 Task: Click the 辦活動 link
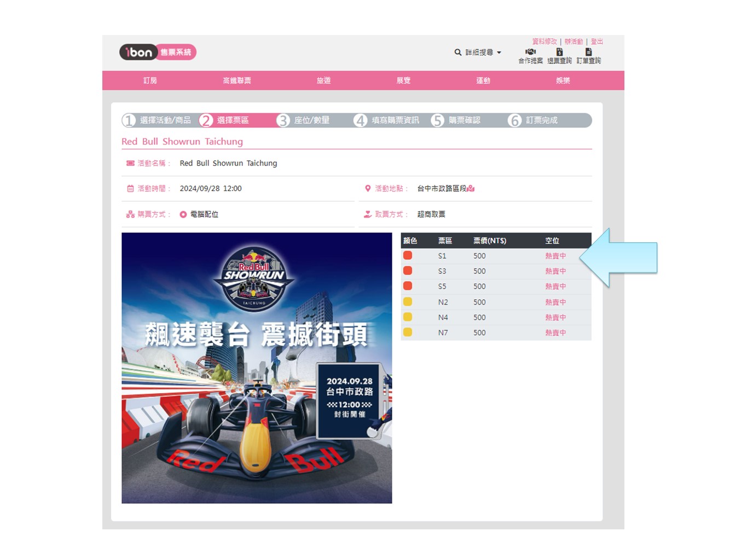574,42
